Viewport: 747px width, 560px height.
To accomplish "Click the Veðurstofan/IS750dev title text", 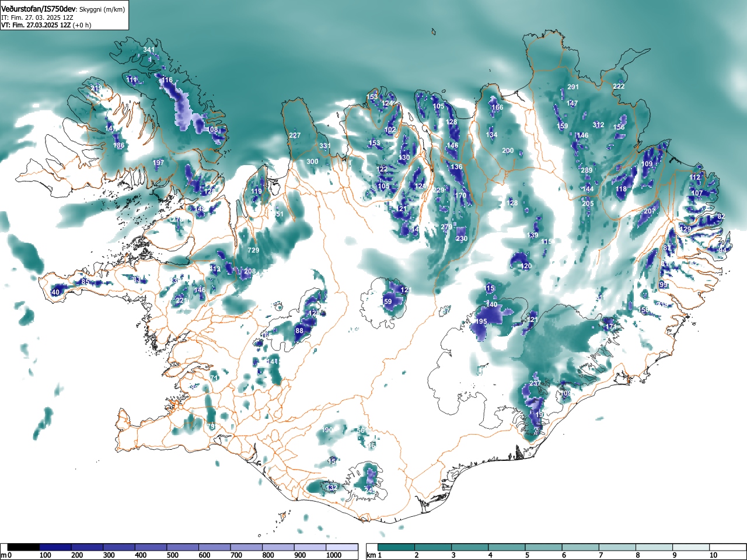I will point(39,9).
